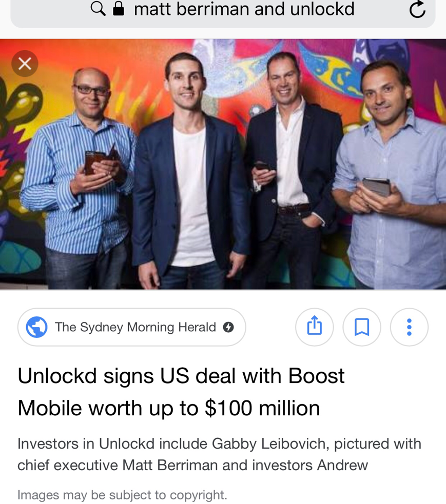Save the image with the bookmark icon
This screenshot has width=446, height=504.
click(x=362, y=327)
